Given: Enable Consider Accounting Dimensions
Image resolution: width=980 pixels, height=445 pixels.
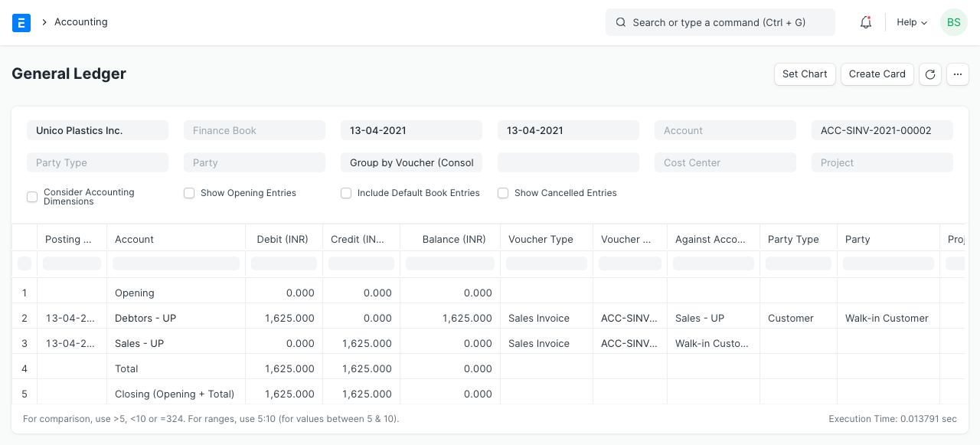Looking at the screenshot, I should tap(32, 197).
